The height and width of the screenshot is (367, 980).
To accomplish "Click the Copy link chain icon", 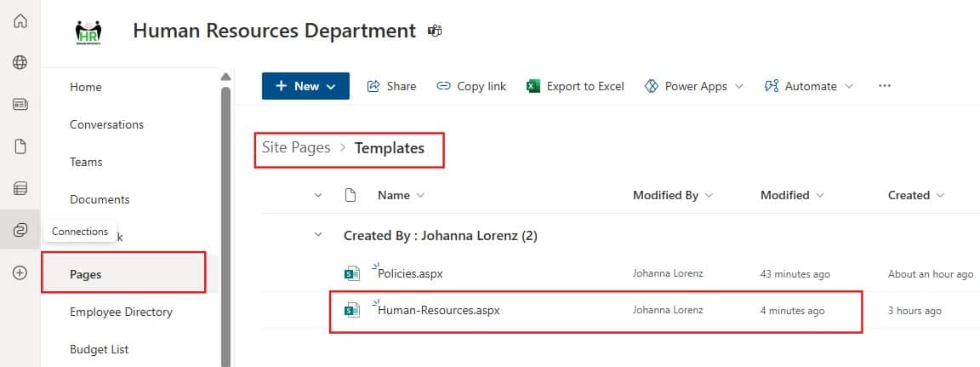I will [444, 86].
